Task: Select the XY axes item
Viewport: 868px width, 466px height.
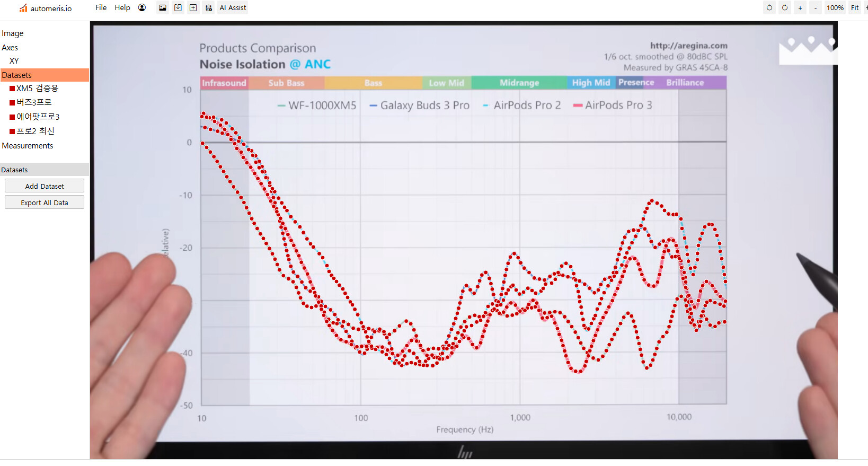Action: pos(14,61)
